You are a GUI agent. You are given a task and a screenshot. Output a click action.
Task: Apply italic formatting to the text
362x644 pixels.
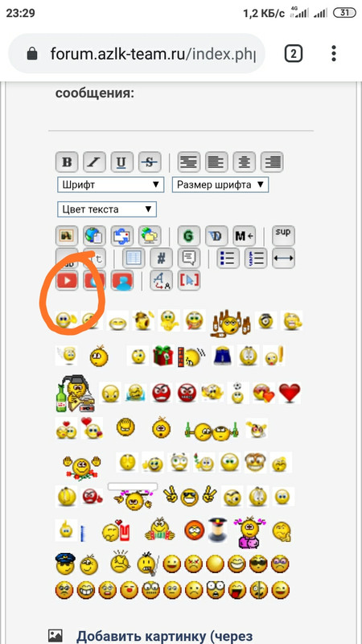point(94,162)
